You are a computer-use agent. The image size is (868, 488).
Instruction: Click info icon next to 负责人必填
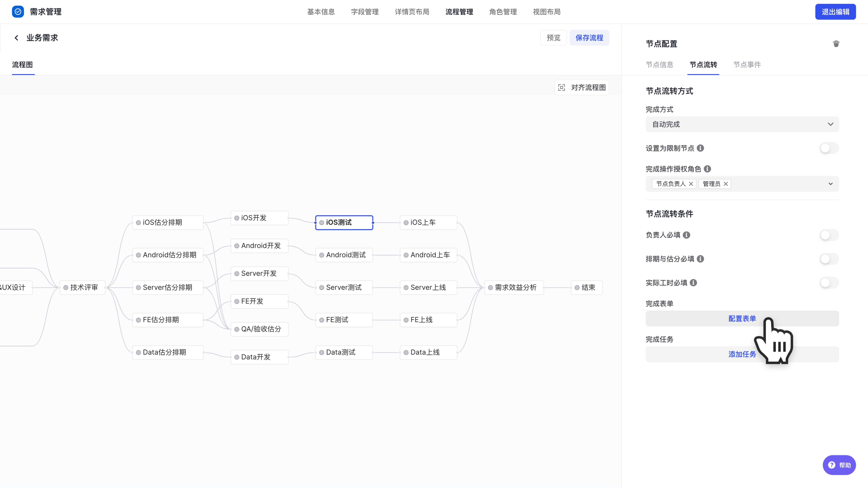click(686, 235)
